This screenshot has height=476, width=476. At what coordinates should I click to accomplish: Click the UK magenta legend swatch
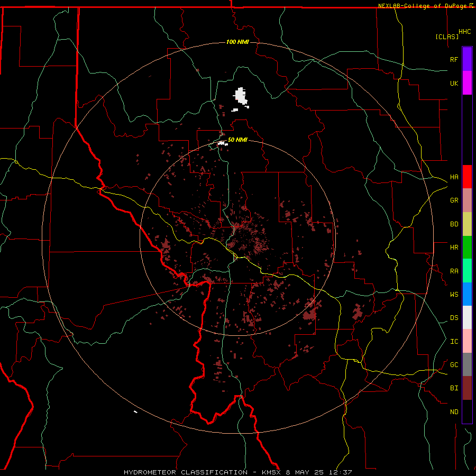(467, 83)
